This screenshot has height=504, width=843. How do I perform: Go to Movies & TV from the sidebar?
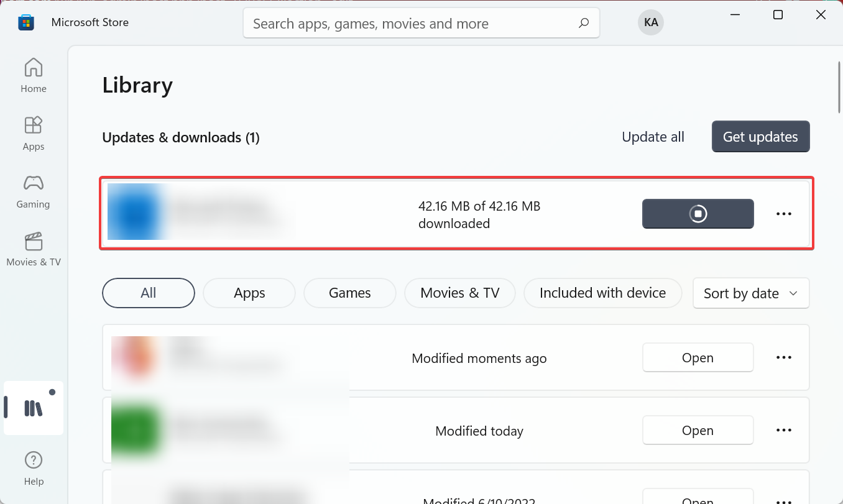(33, 247)
